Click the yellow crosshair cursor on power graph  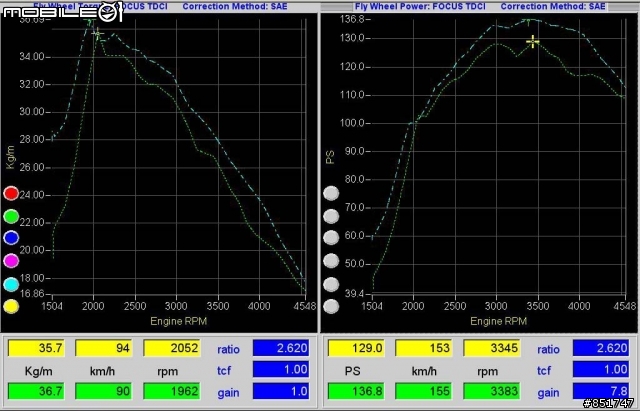pyautogui.click(x=532, y=41)
